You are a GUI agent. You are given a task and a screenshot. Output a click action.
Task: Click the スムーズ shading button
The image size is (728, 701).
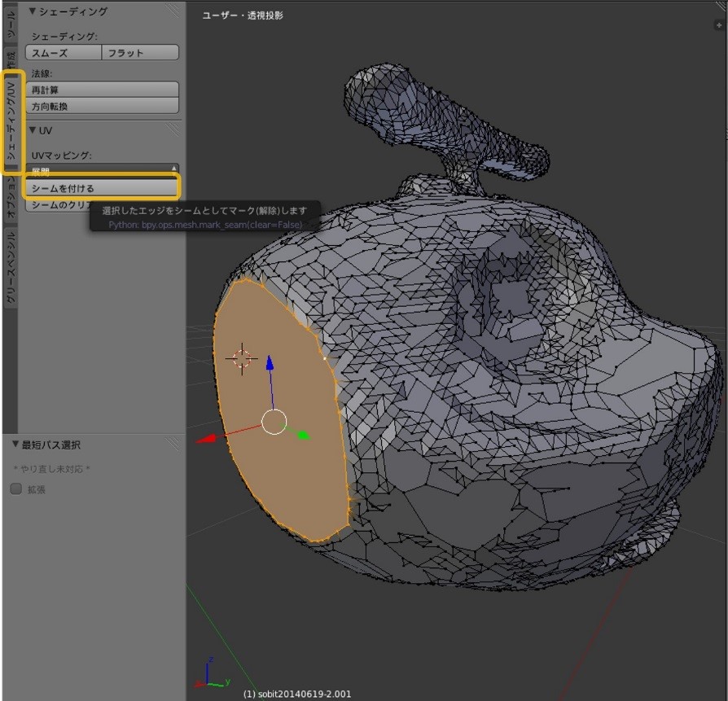click(64, 53)
